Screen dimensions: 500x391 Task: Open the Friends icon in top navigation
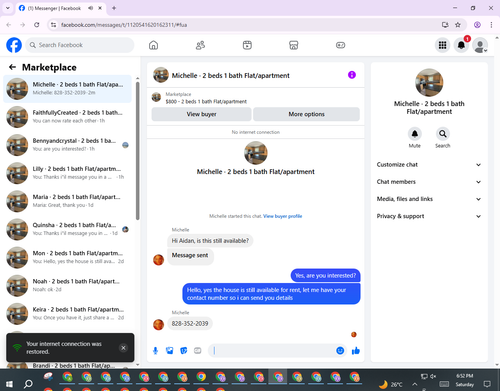pyautogui.click(x=200, y=45)
